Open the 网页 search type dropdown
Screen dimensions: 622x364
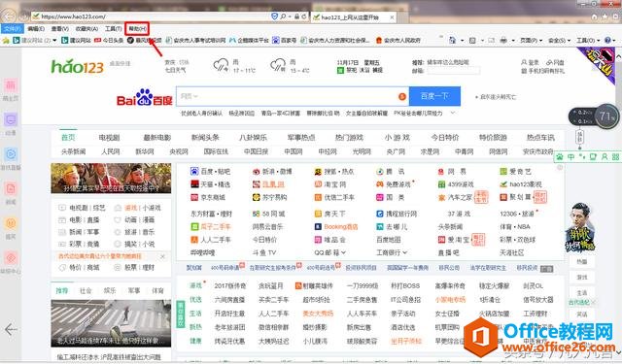pyautogui.click(x=189, y=96)
